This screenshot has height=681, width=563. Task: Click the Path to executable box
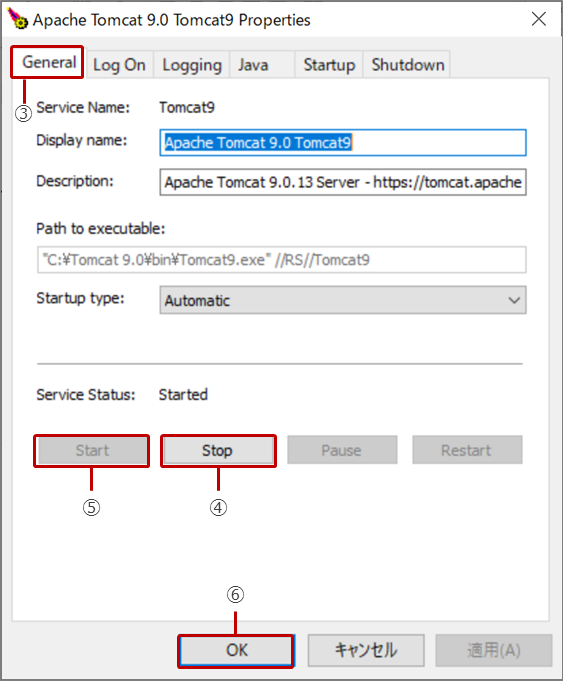(x=282, y=260)
